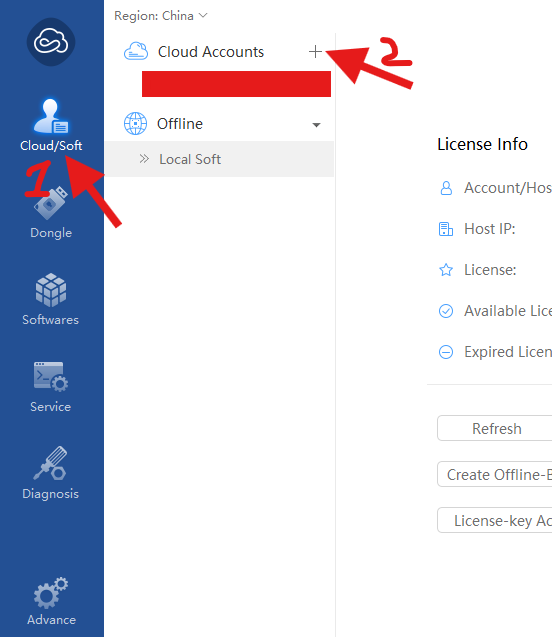Click the Host IP: label

tap(490, 229)
